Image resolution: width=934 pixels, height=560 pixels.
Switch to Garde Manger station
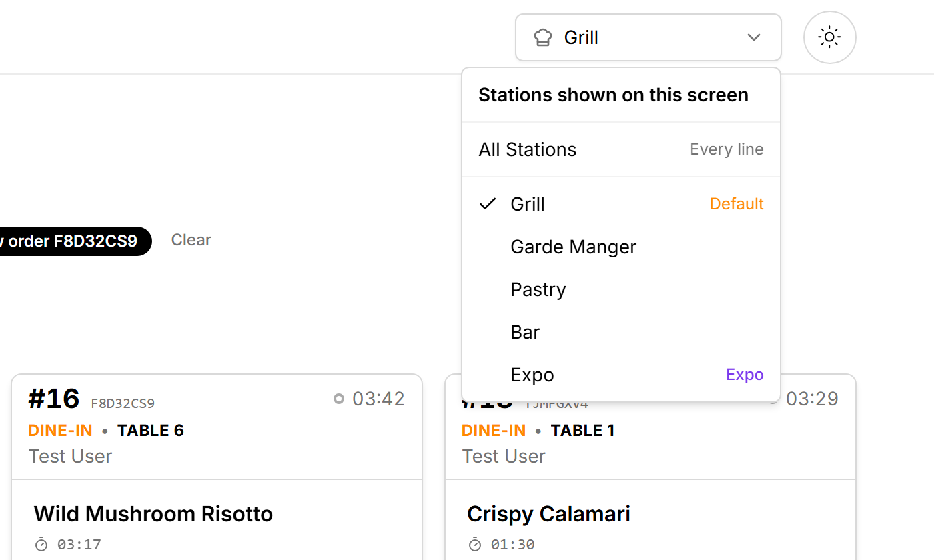point(621,247)
